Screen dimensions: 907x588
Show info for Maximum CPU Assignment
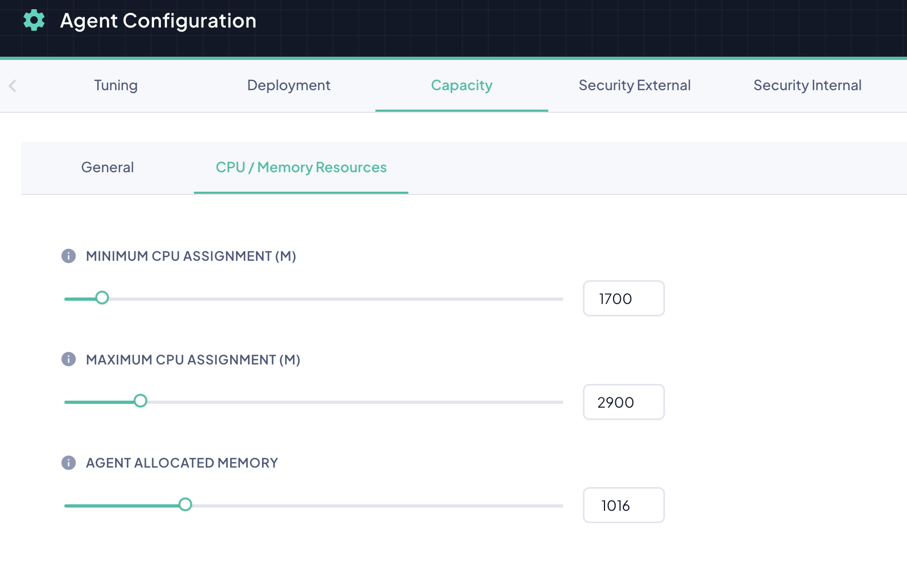click(69, 359)
